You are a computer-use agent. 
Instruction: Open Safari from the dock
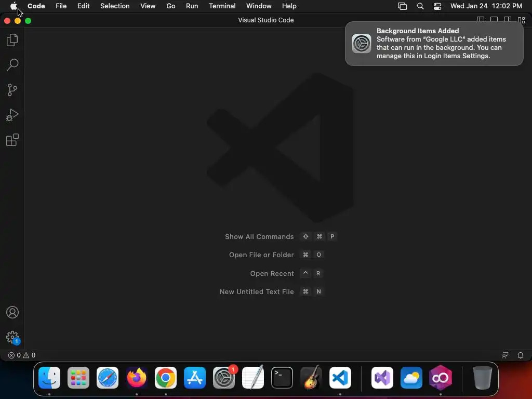click(108, 378)
